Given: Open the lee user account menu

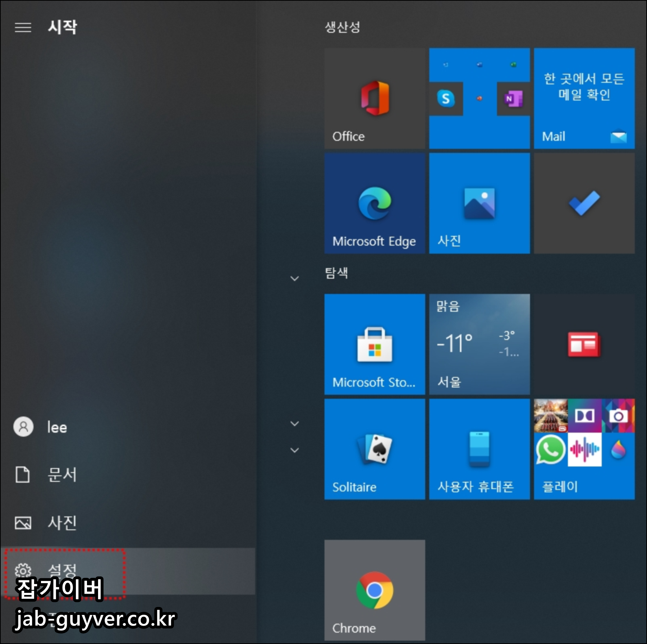Looking at the screenshot, I should coord(128,427).
